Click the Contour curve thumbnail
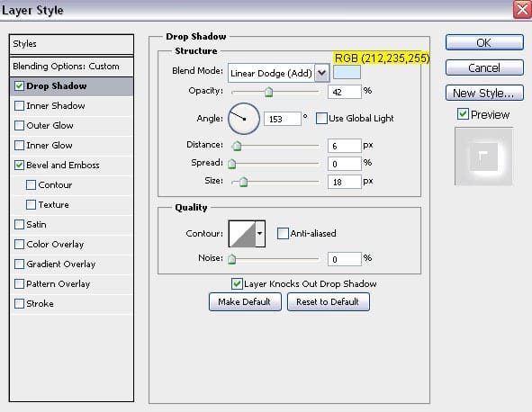Image resolution: width=532 pixels, height=412 pixels. (x=242, y=234)
